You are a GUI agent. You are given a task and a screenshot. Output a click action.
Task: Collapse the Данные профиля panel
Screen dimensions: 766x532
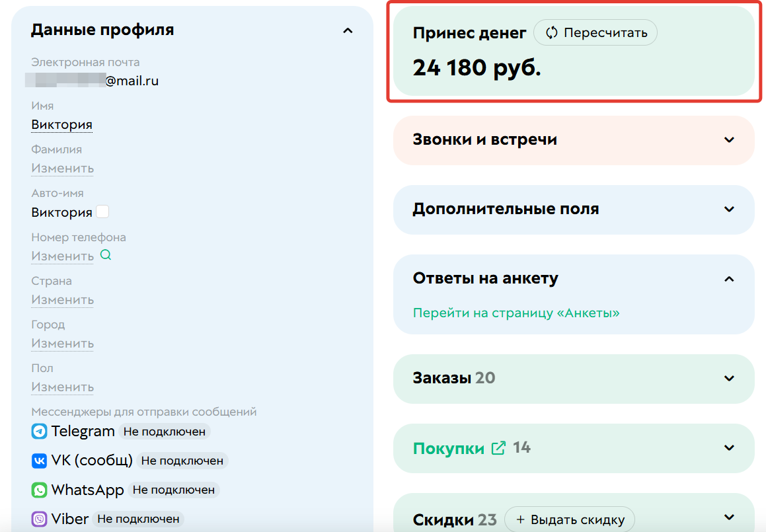click(x=348, y=30)
